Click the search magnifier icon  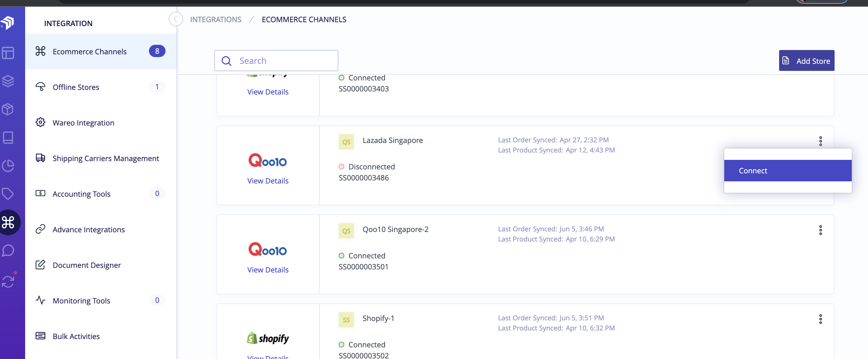click(227, 61)
